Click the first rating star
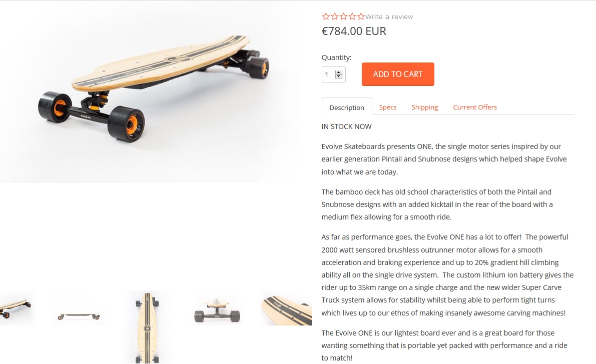 [x=326, y=16]
